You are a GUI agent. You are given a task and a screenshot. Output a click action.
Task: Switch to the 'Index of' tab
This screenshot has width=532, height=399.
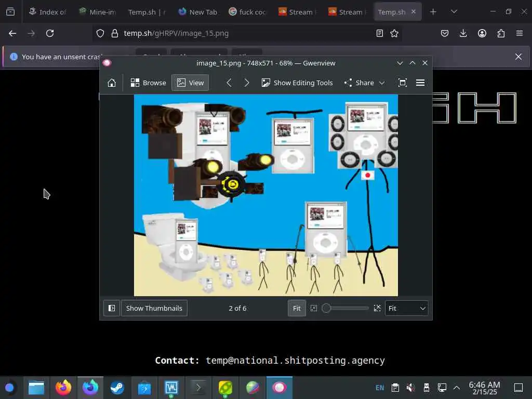[x=47, y=12]
